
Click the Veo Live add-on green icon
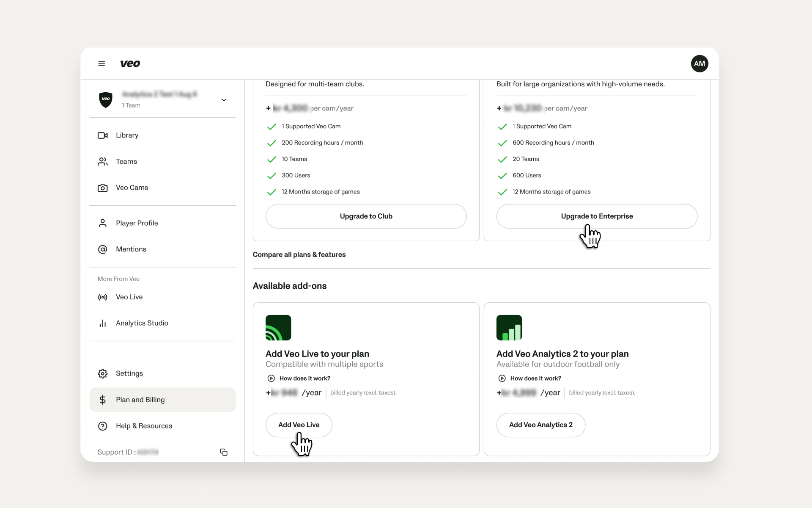pyautogui.click(x=278, y=328)
